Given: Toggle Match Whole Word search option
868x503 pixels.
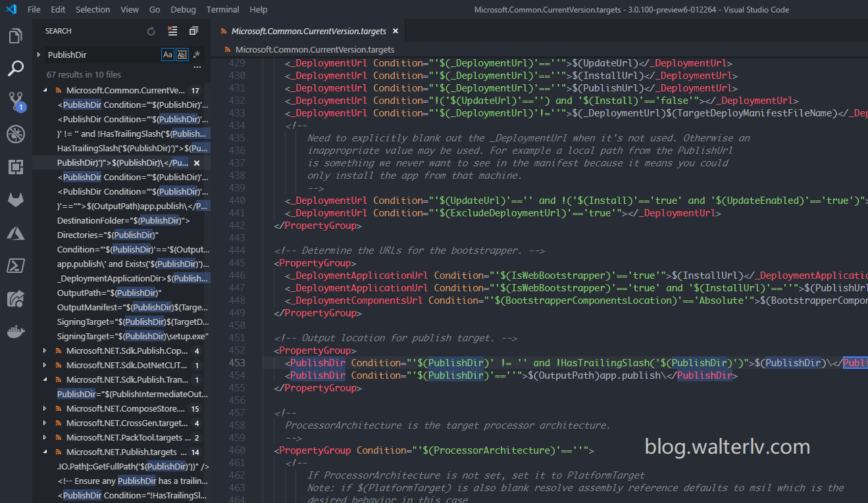Looking at the screenshot, I should coord(182,55).
